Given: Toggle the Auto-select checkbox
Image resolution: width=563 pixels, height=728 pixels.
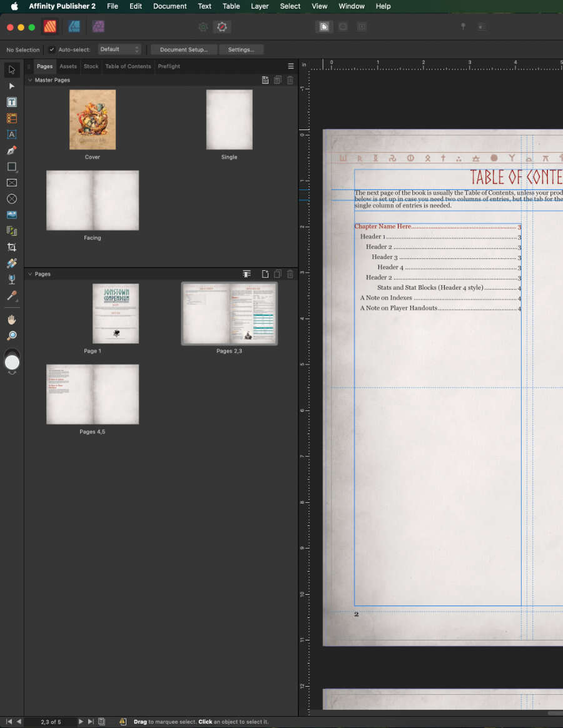Looking at the screenshot, I should coord(51,49).
